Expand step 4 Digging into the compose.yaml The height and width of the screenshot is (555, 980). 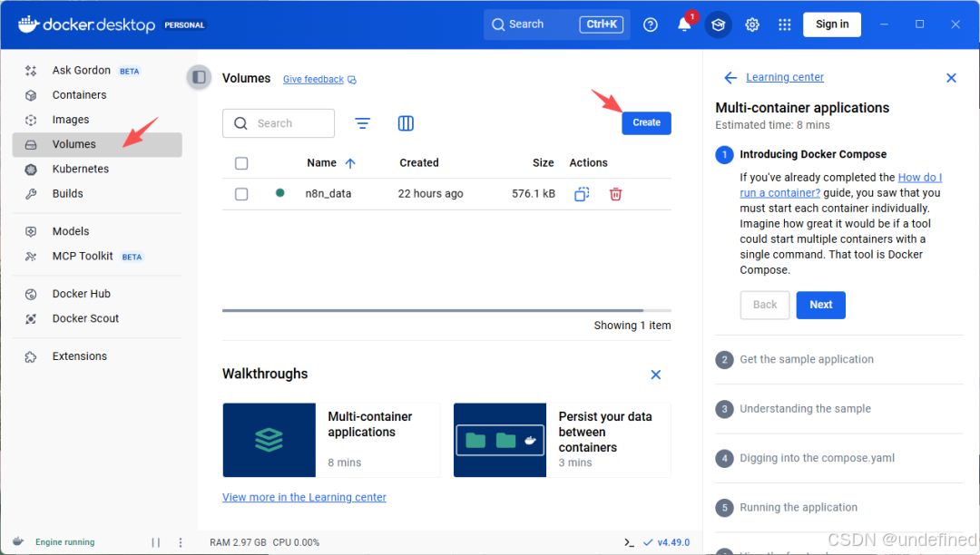pos(838,458)
